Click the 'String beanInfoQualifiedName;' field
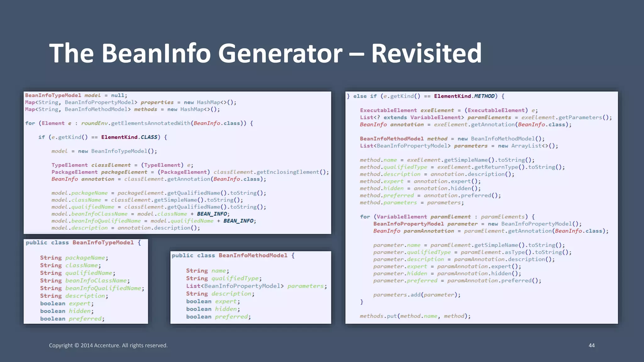Viewport: 644px width, 362px height. [x=92, y=288]
